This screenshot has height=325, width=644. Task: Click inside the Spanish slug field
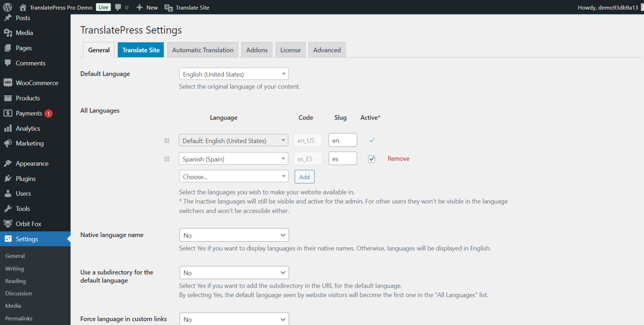[343, 158]
